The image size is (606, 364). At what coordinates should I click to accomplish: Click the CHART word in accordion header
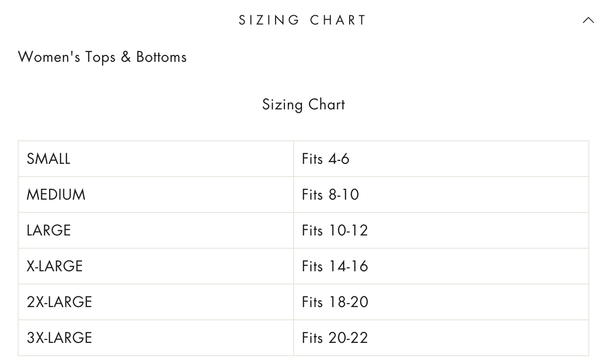pos(338,20)
